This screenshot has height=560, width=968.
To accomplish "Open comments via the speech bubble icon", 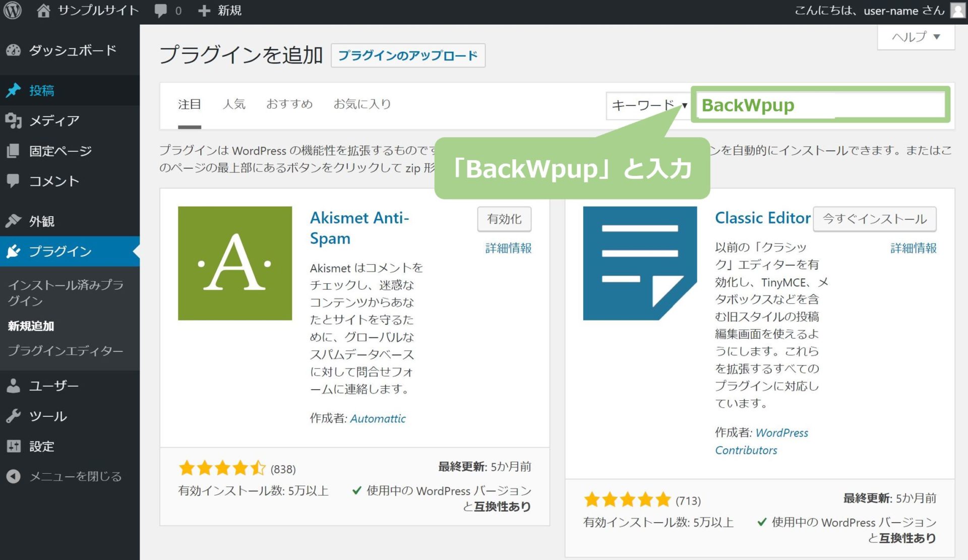I will pos(160,10).
